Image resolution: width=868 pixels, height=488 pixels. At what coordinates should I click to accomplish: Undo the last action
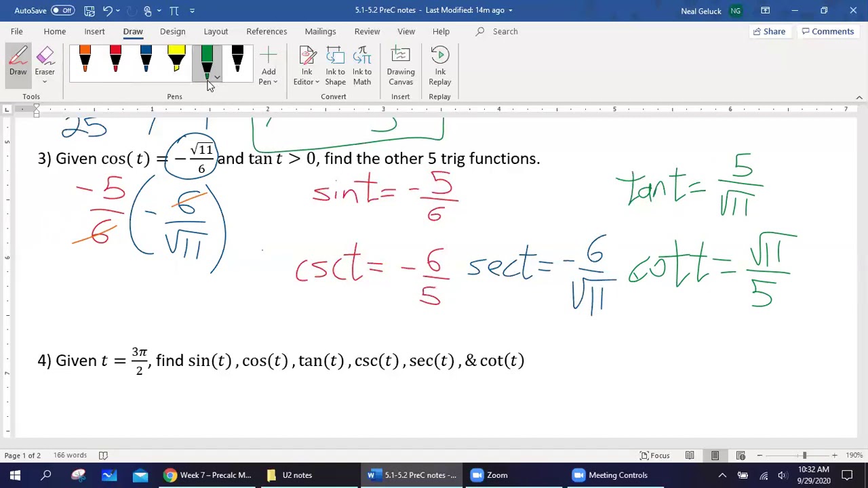(107, 10)
